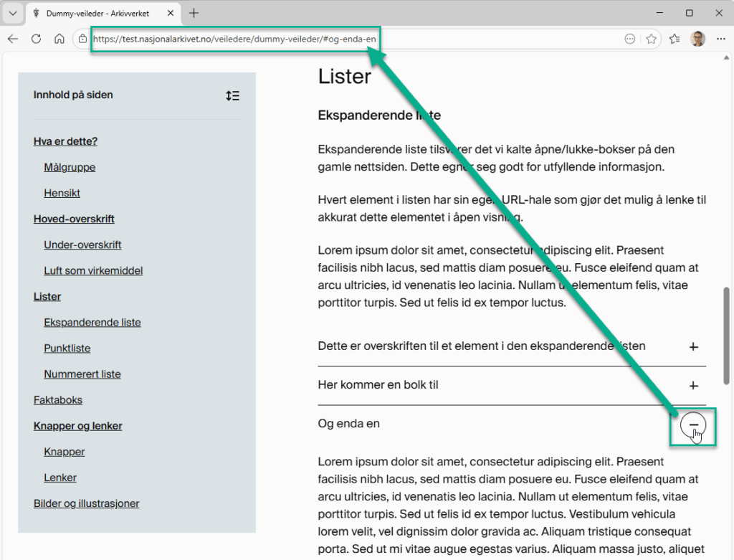The image size is (734, 560).
Task: Click the collapse-all icon next to Innhold på siden
Action: point(232,94)
